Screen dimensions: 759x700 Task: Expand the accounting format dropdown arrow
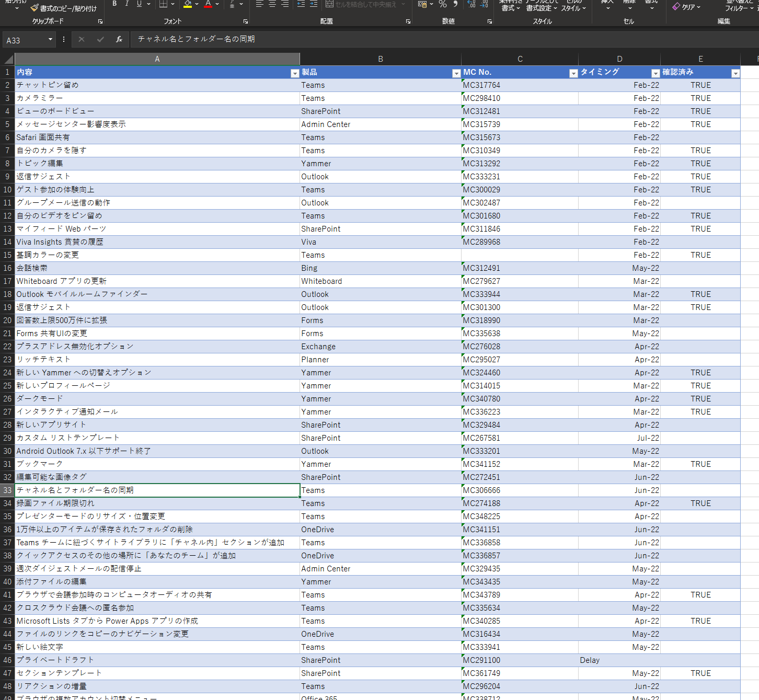431,4
